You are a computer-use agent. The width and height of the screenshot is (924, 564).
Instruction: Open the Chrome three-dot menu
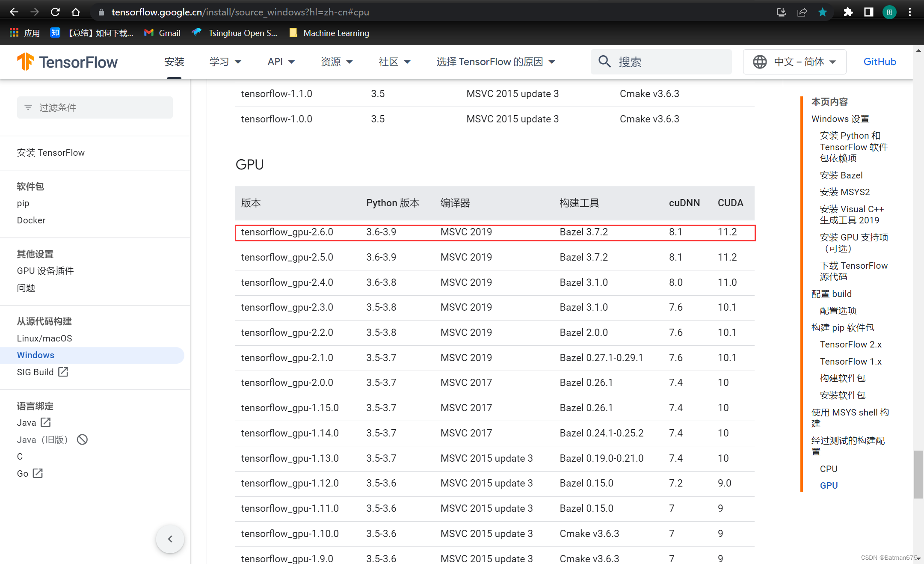coord(910,12)
